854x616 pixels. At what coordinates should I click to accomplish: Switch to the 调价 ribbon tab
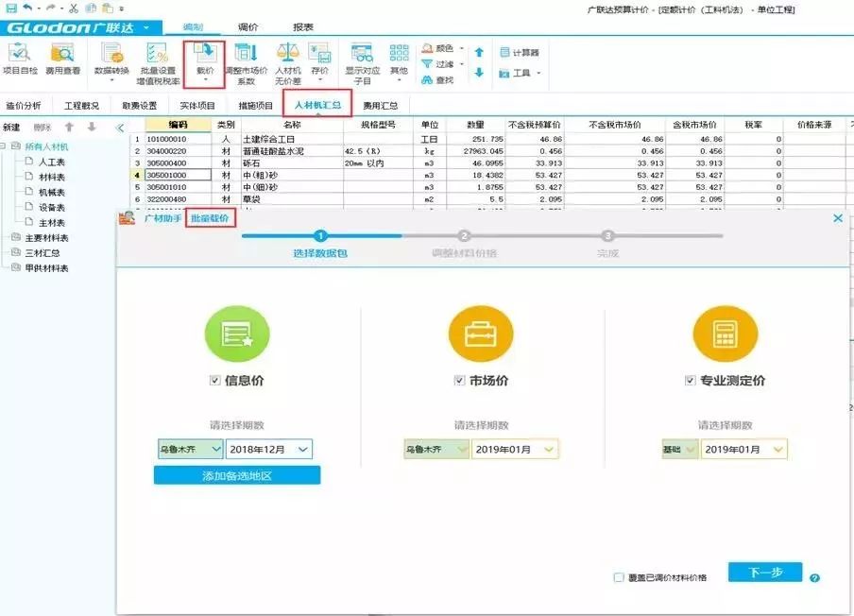coord(248,27)
